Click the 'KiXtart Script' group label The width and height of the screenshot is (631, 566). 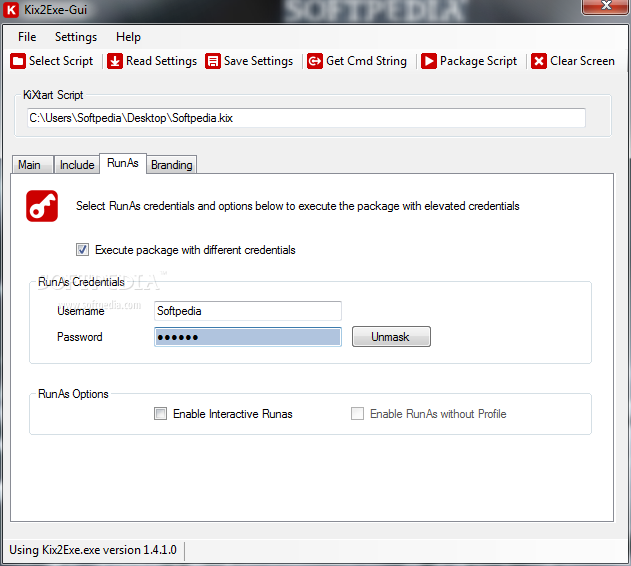tap(53, 95)
